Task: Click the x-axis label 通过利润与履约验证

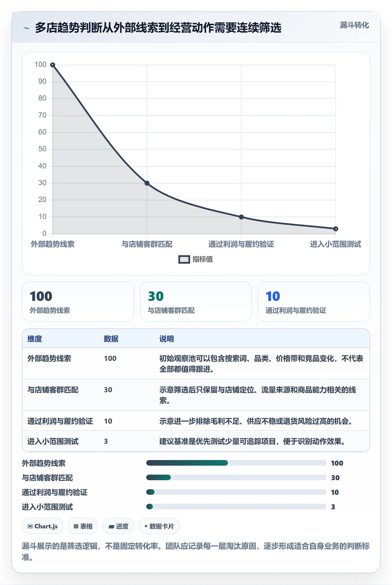Action: point(241,244)
